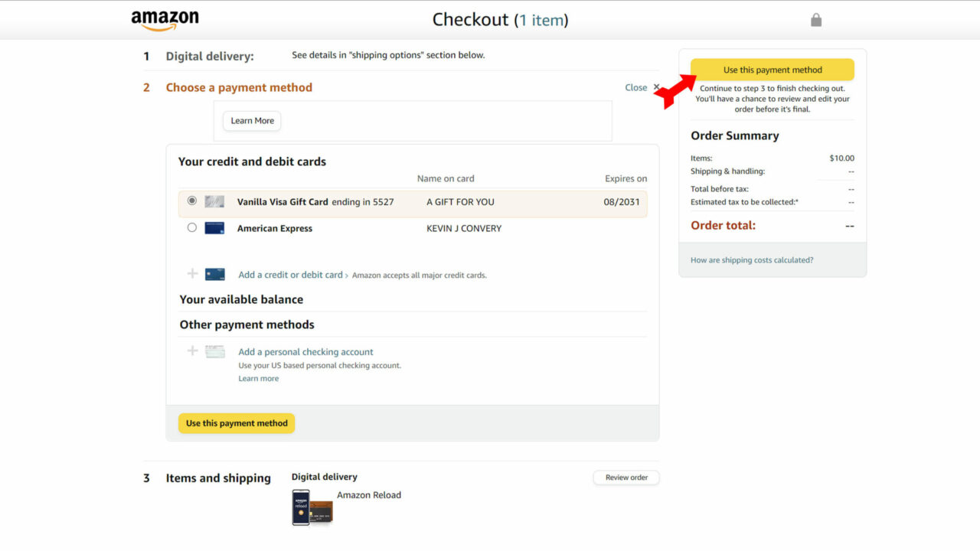Collapse payment section with Close
The image size is (980, 551).
pos(636,87)
